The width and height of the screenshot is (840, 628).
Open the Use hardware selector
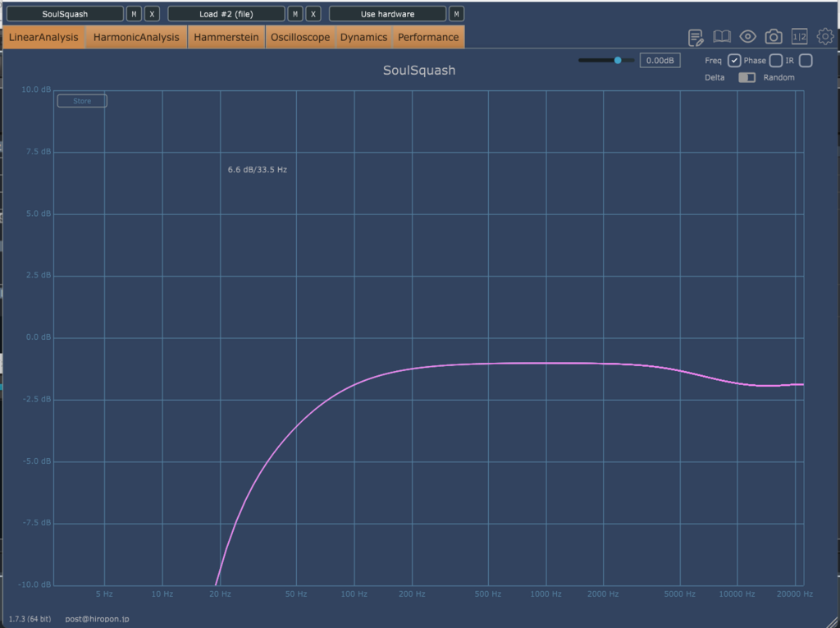pos(387,14)
